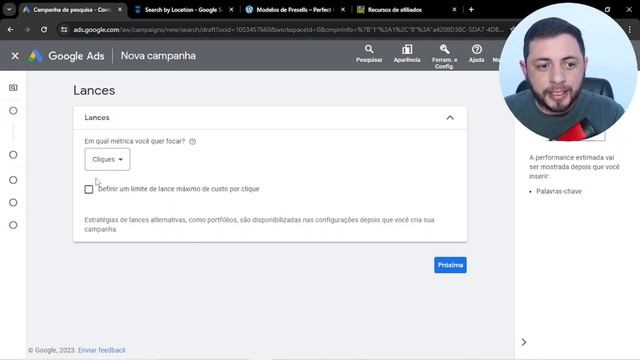Select the second step circle in the left stepper

(13, 155)
